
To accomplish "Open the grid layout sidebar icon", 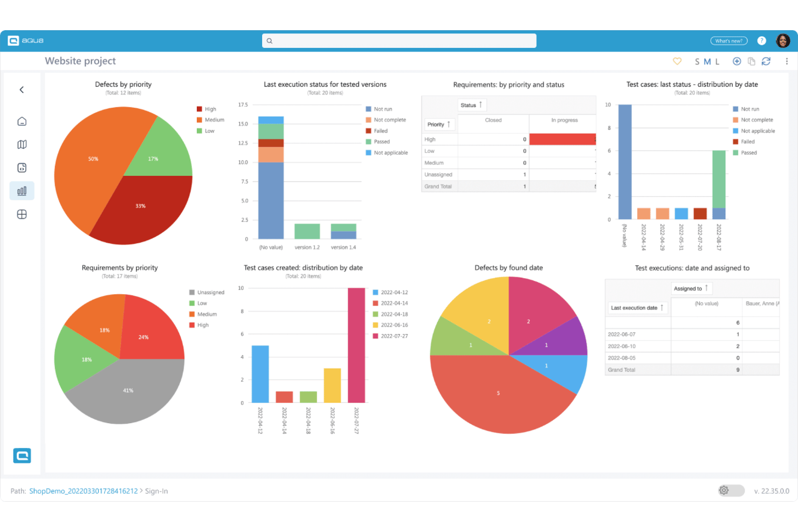I will 22,215.
